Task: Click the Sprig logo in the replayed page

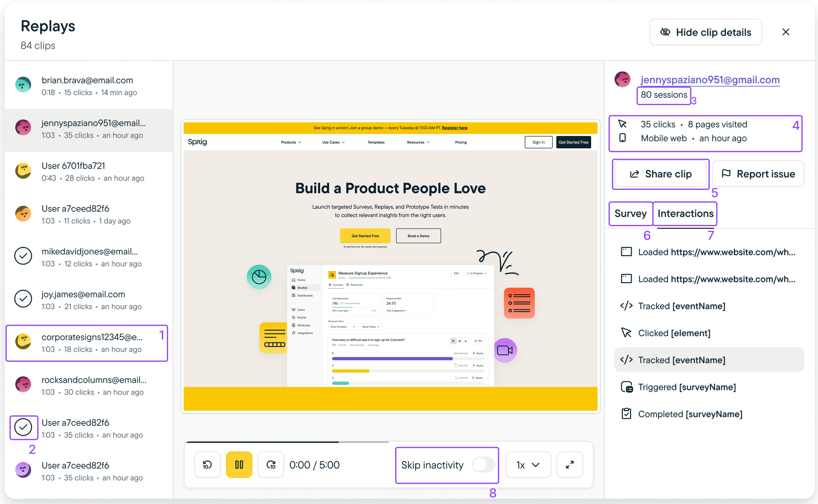Action: pos(197,142)
